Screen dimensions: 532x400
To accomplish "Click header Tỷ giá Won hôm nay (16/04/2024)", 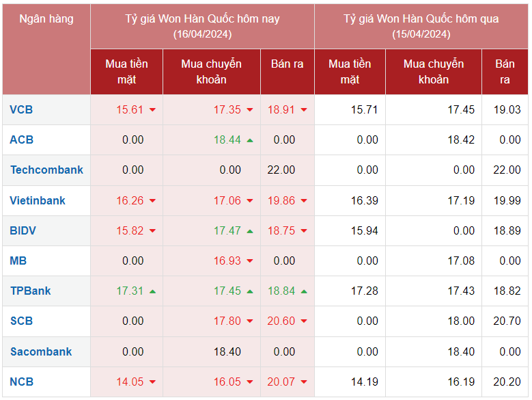I will 203,27.
